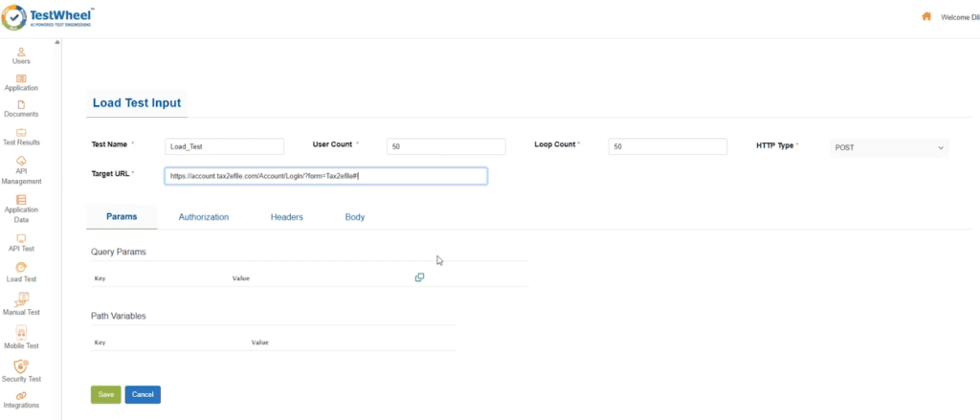
Task: Click the Query Params bulk edit icon
Action: [x=419, y=277]
